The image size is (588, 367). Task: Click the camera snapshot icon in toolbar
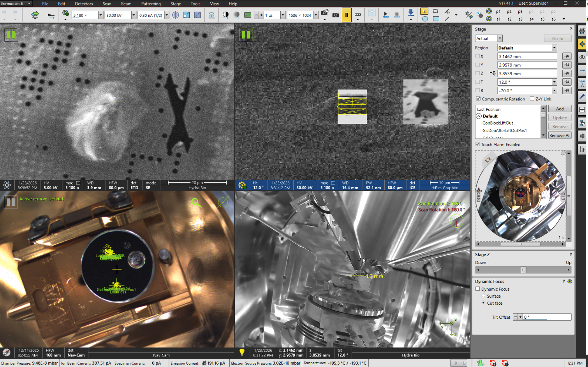point(335,15)
